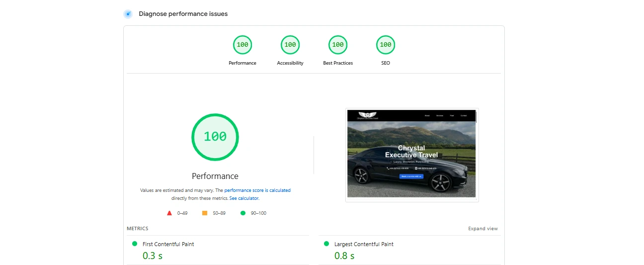
Task: Click the green dot beside First Contentful Paint
Action: (135, 244)
